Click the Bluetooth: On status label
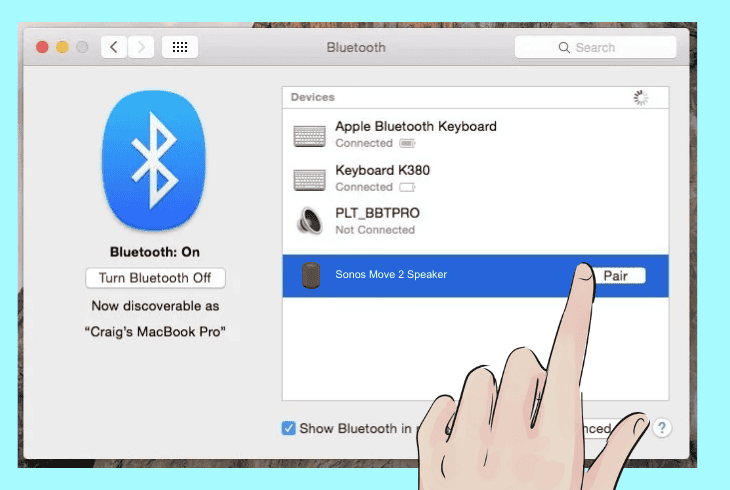 click(155, 252)
